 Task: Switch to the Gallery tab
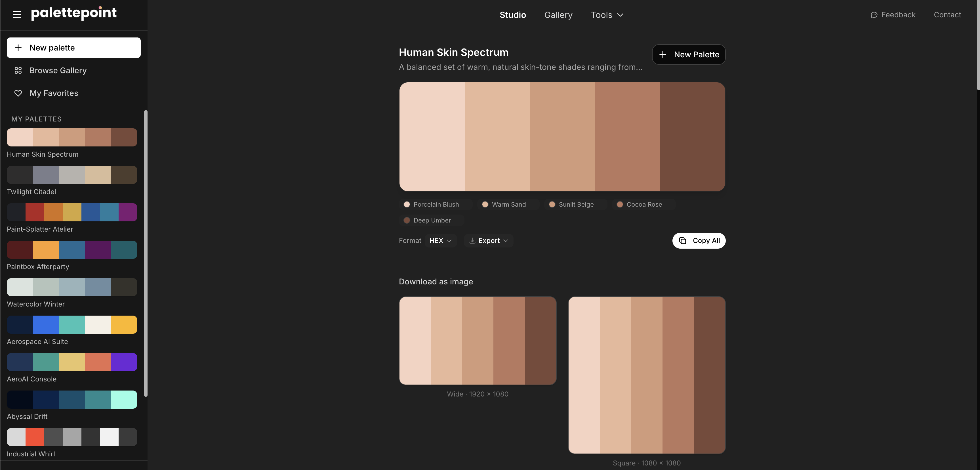tap(558, 15)
